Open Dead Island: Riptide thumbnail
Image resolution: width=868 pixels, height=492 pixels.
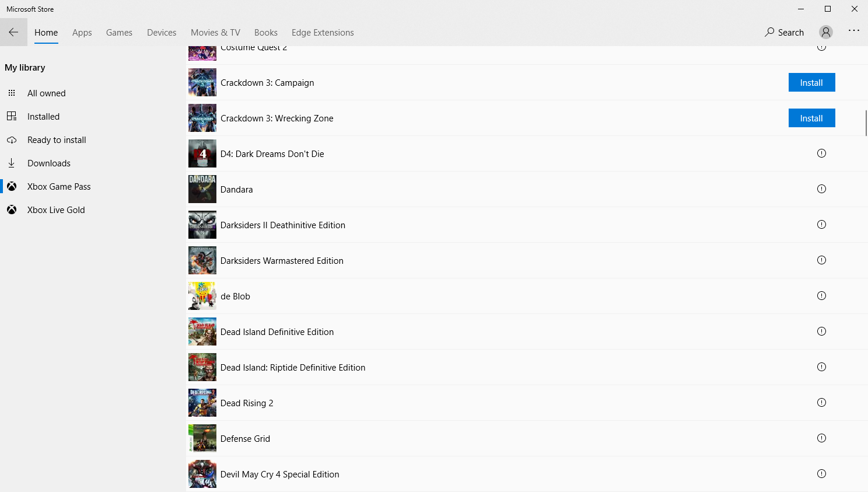(x=202, y=367)
